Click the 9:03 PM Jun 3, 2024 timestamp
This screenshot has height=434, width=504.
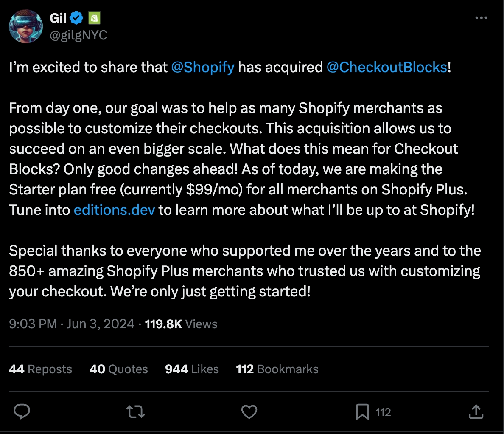click(x=71, y=324)
